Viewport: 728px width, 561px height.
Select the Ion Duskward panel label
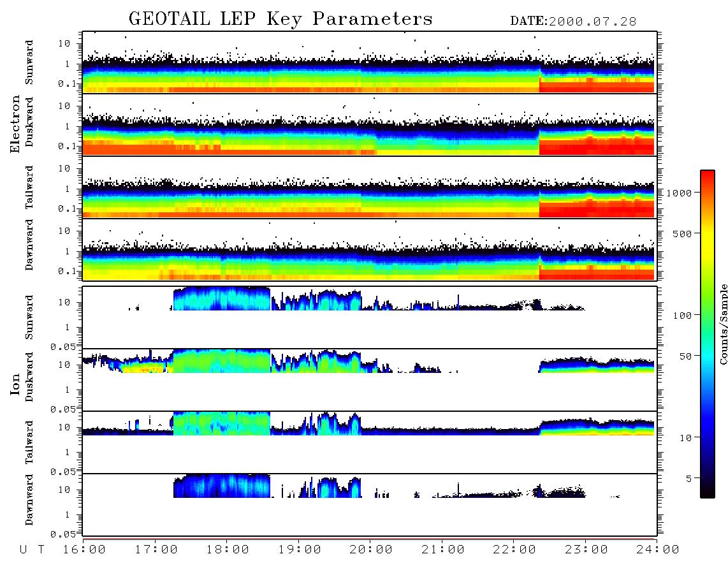(x=29, y=377)
